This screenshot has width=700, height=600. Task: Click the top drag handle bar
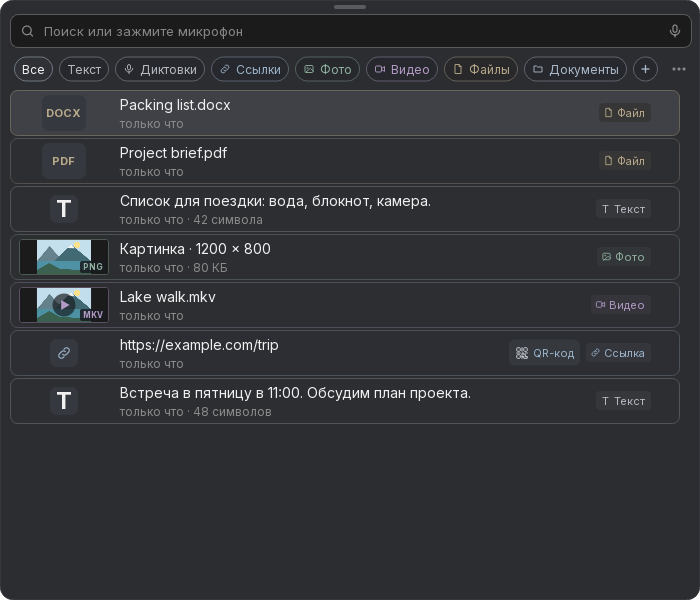tap(350, 7)
